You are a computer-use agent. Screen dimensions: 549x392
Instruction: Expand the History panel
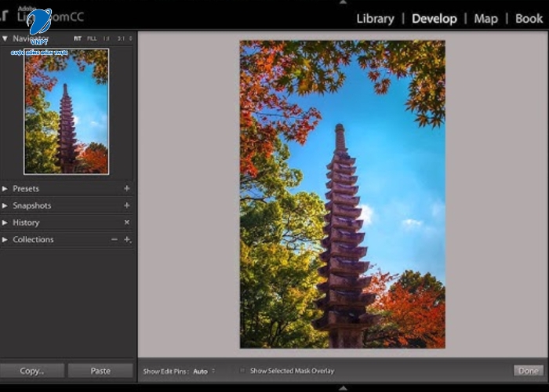[5, 223]
